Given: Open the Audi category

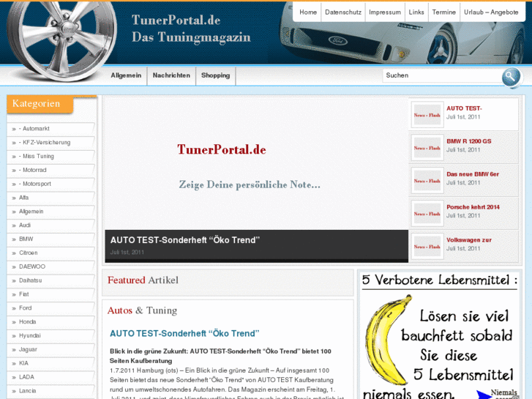Looking at the screenshot, I should pyautogui.click(x=25, y=225).
